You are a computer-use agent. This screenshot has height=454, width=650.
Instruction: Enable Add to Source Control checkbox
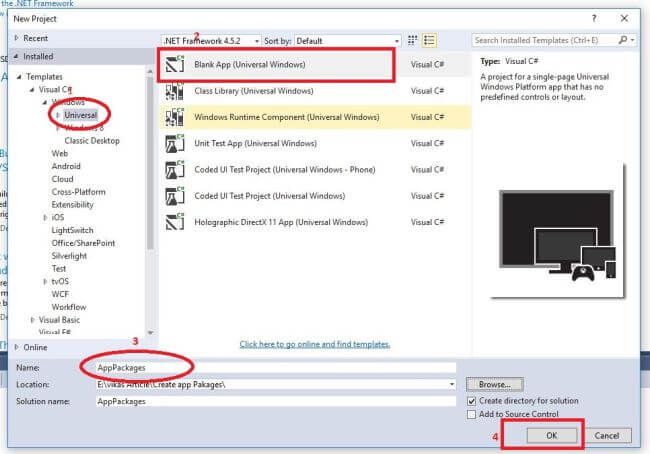pyautogui.click(x=471, y=414)
